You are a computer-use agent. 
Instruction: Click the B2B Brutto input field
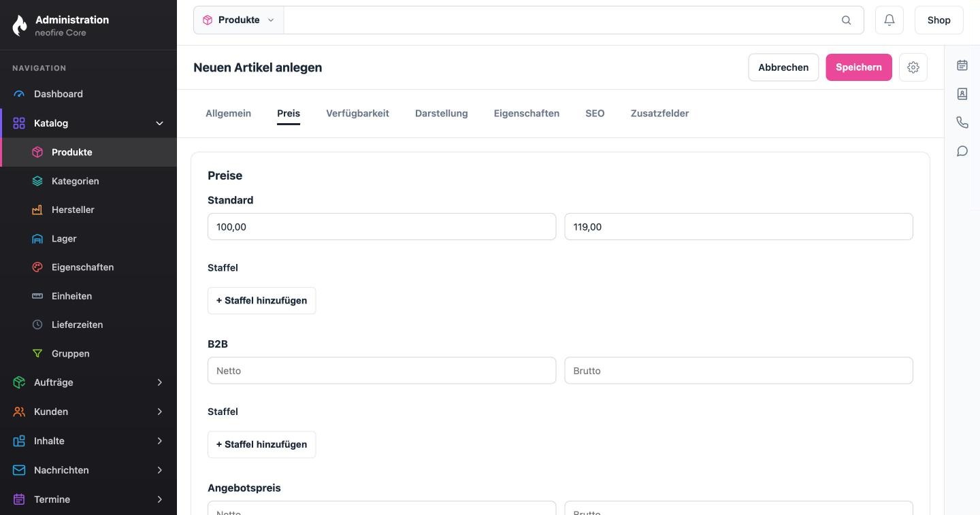(738, 371)
